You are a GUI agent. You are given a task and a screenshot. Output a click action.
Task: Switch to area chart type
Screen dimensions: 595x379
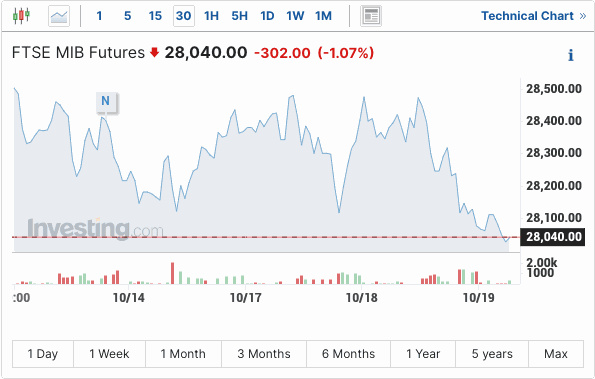click(x=59, y=16)
